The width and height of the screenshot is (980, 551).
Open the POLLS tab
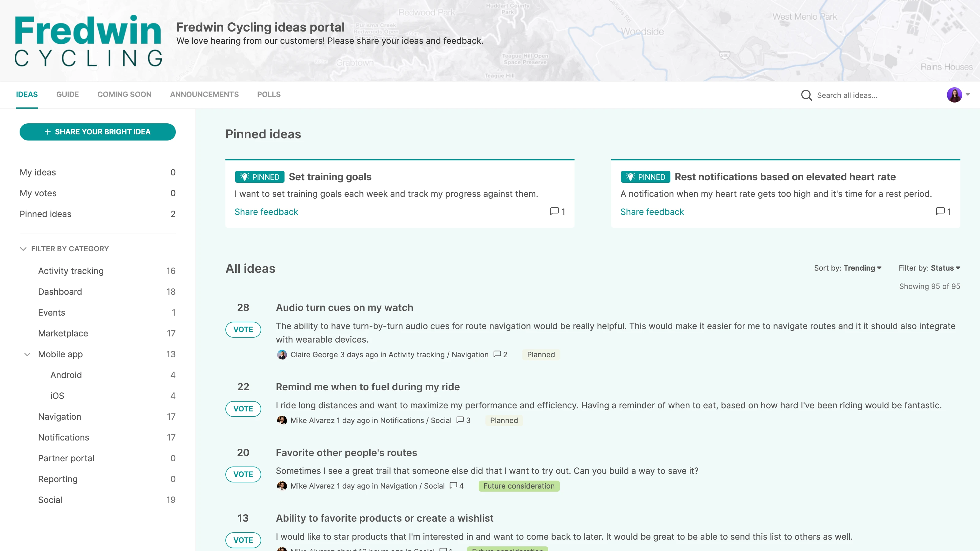(x=269, y=94)
